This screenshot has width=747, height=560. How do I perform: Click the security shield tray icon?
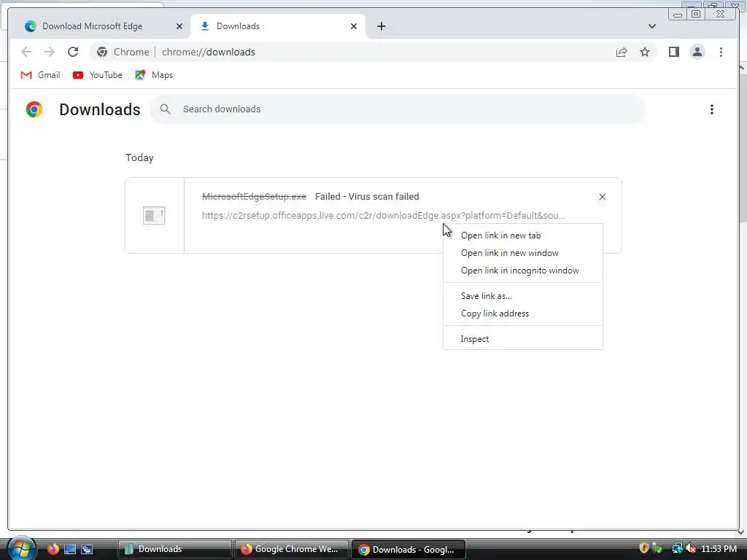(643, 548)
